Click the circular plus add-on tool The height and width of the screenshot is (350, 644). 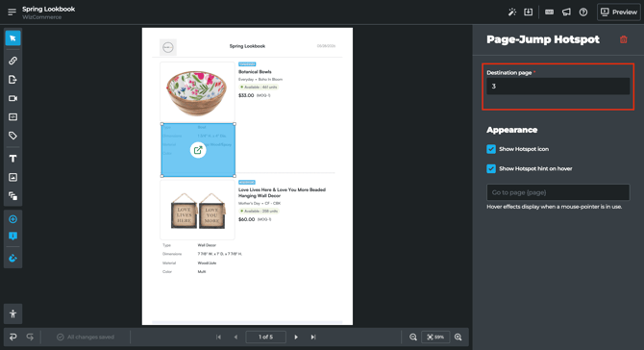13,219
